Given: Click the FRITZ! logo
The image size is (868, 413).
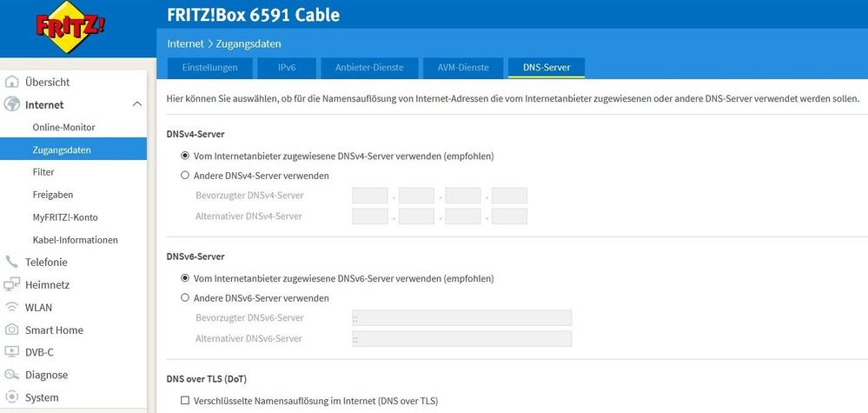Looking at the screenshot, I should pos(73,30).
